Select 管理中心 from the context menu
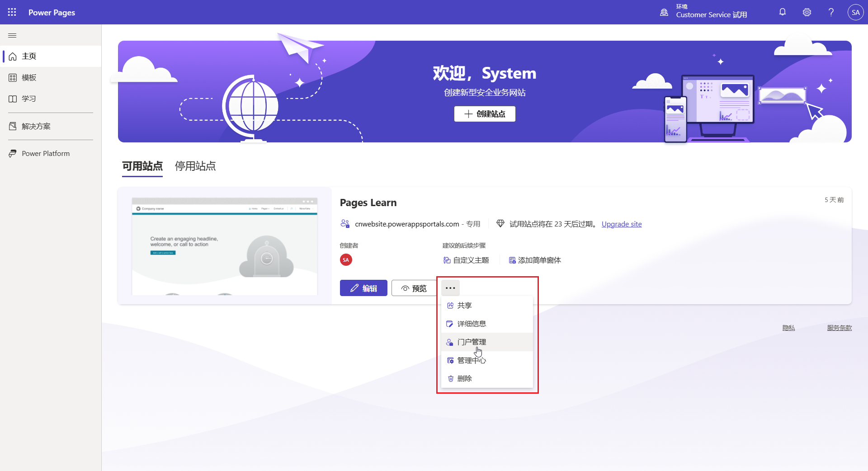This screenshot has height=471, width=868. coord(487,360)
